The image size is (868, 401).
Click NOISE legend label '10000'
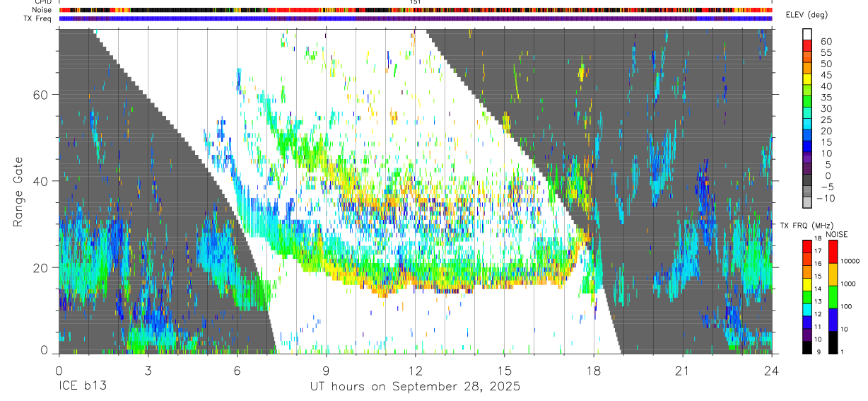click(x=850, y=262)
